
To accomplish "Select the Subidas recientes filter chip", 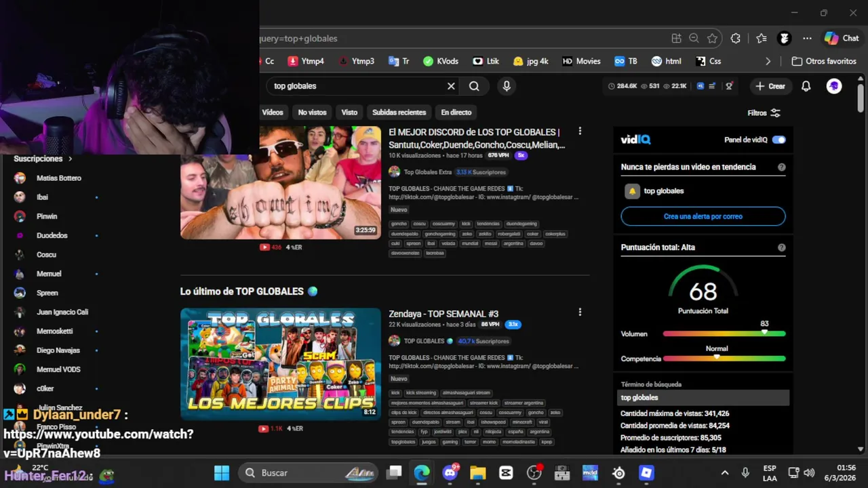I will pyautogui.click(x=399, y=113).
